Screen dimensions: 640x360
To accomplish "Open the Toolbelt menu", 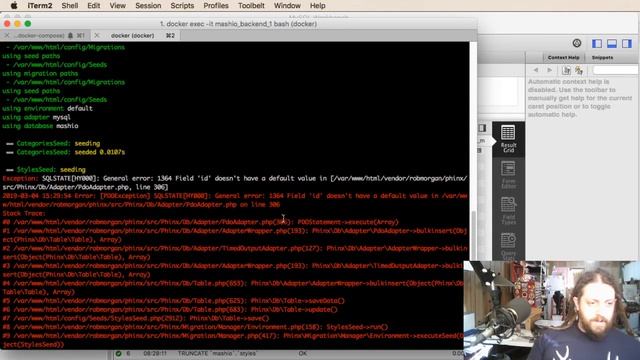I will 251,6.
